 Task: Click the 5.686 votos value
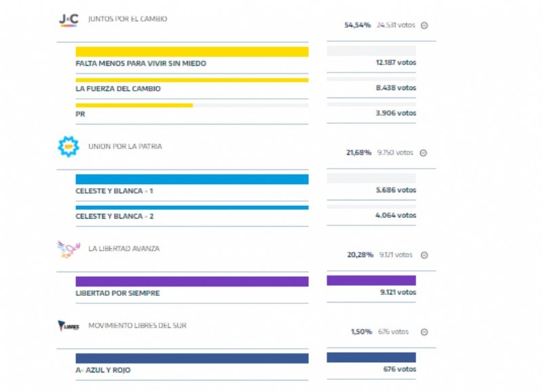(x=396, y=190)
